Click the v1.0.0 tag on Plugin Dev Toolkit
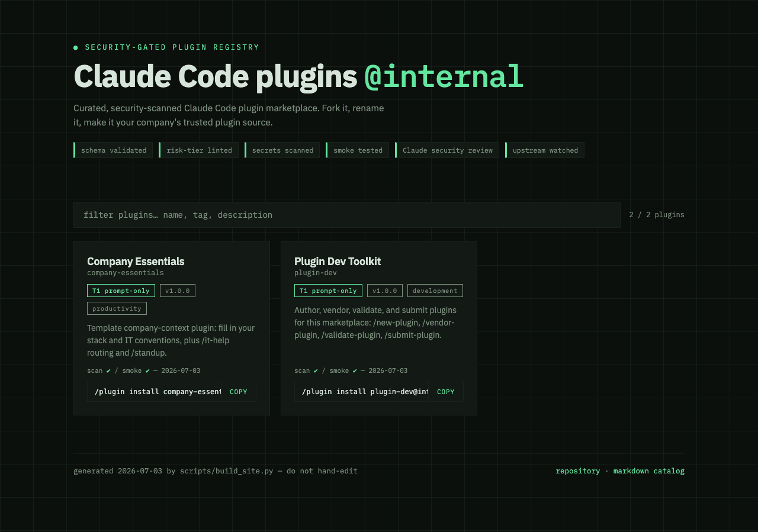Viewport: 758px width, 532px height. point(385,291)
